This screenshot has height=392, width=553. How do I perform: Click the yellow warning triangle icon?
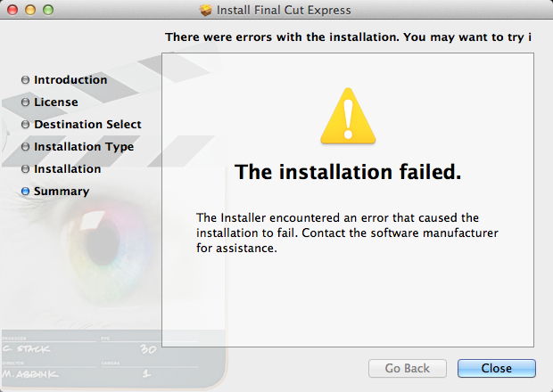[x=348, y=116]
